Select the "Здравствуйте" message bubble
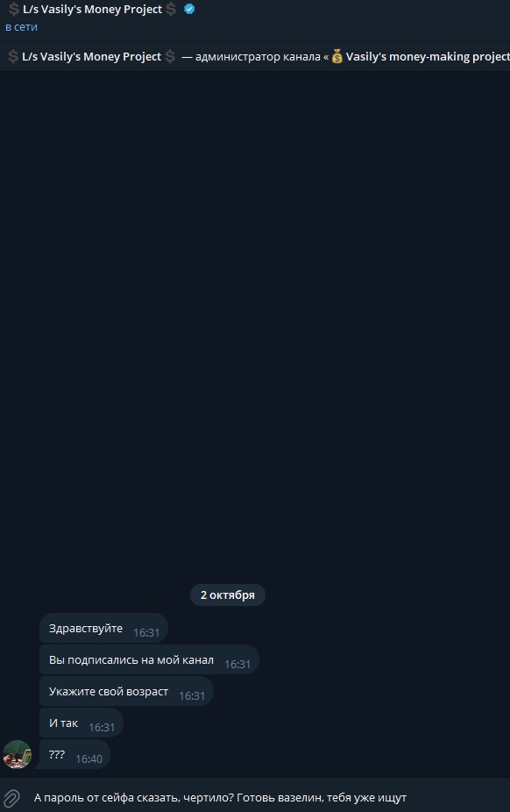 103,629
